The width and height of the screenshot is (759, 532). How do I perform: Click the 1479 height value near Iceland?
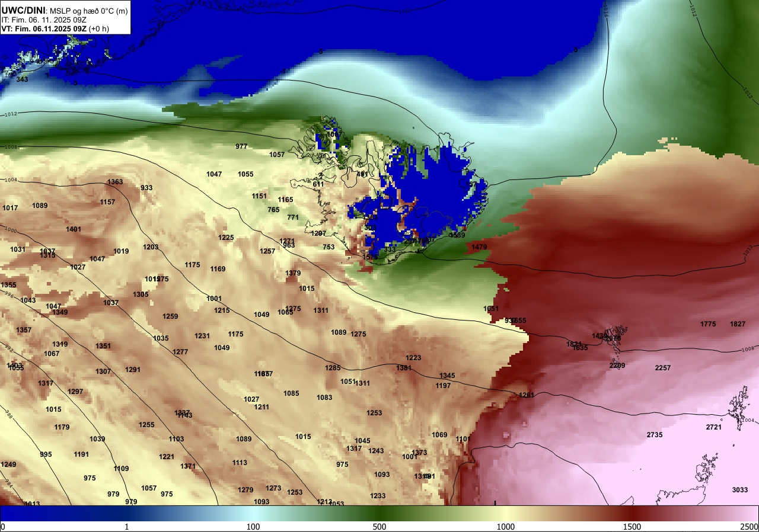coord(479,247)
